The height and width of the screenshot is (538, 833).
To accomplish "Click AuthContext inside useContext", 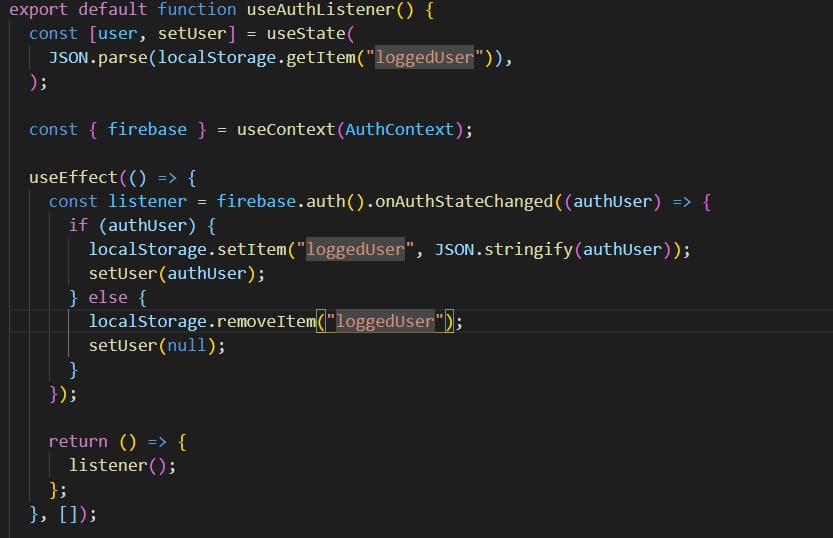I will [x=400, y=130].
